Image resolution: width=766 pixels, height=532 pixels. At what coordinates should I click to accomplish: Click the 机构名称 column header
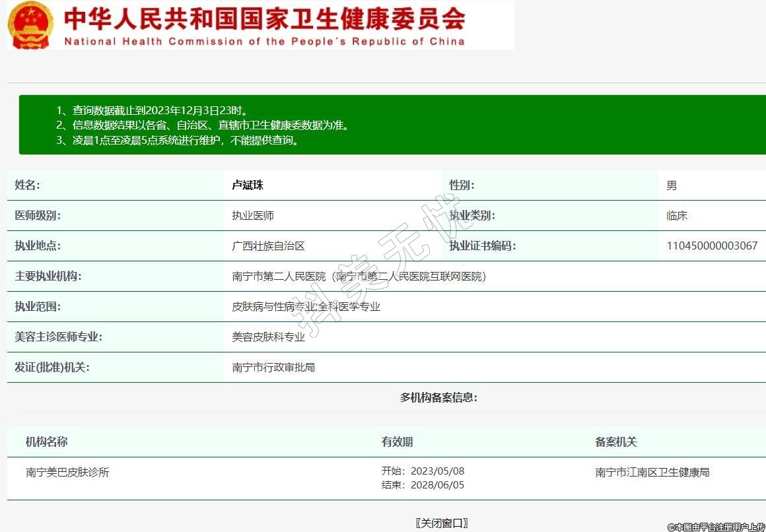pyautogui.click(x=46, y=442)
